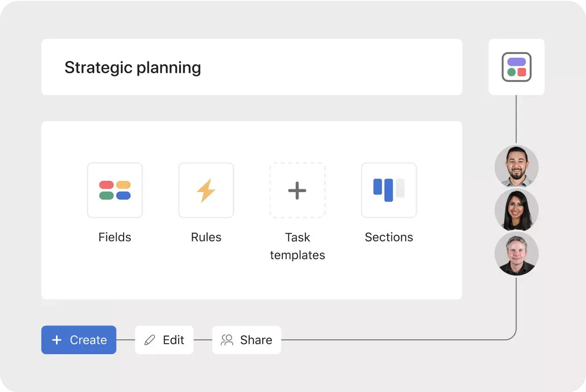Select the middle woman's avatar photo
The width and height of the screenshot is (586, 392).
click(x=516, y=210)
